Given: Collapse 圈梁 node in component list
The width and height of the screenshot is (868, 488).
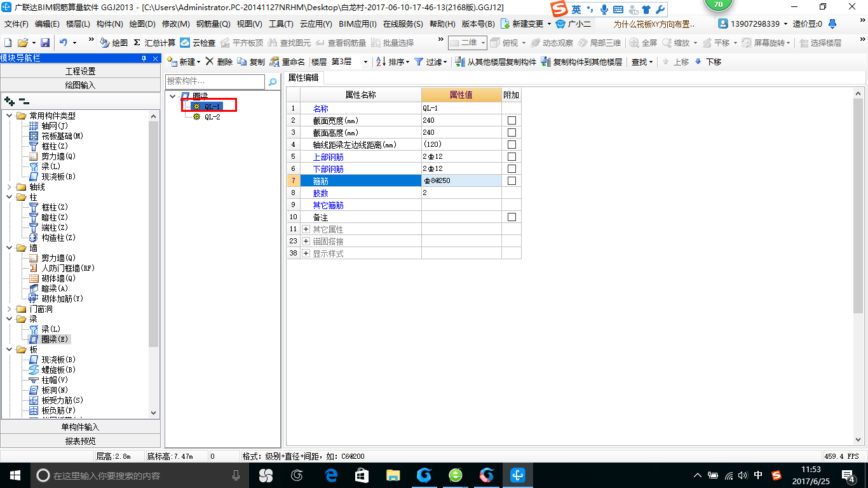Looking at the screenshot, I should (173, 96).
